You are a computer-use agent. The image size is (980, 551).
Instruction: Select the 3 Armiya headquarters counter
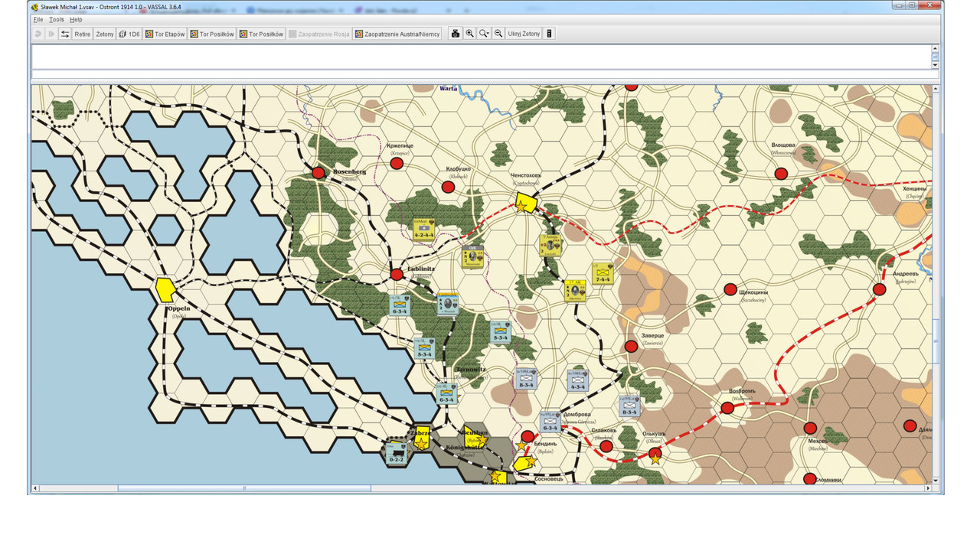click(x=550, y=245)
